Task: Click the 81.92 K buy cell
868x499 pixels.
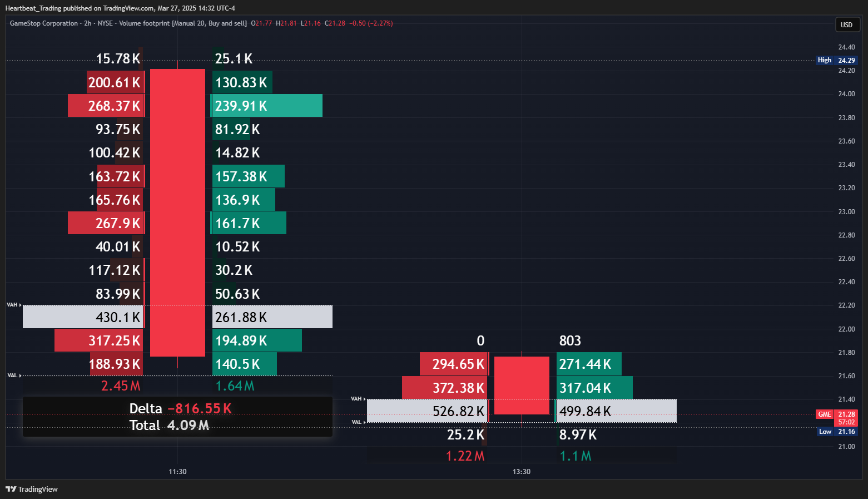Action: pos(237,129)
